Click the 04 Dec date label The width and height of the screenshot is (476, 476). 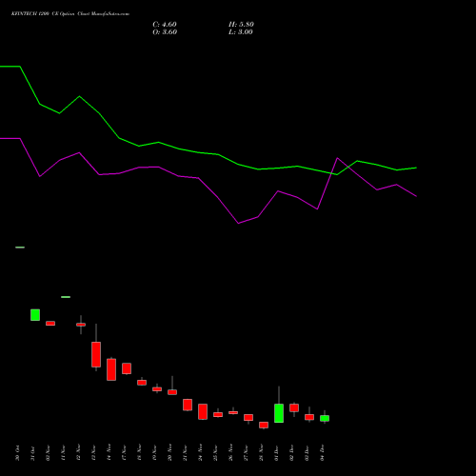(322, 453)
